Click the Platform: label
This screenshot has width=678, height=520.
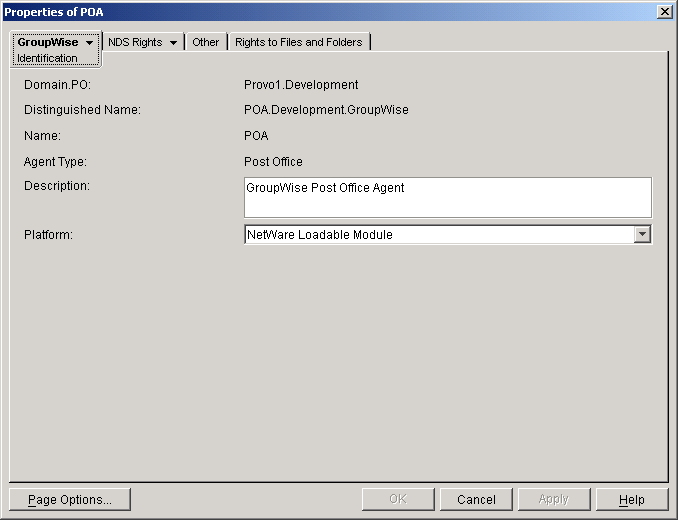(x=48, y=235)
